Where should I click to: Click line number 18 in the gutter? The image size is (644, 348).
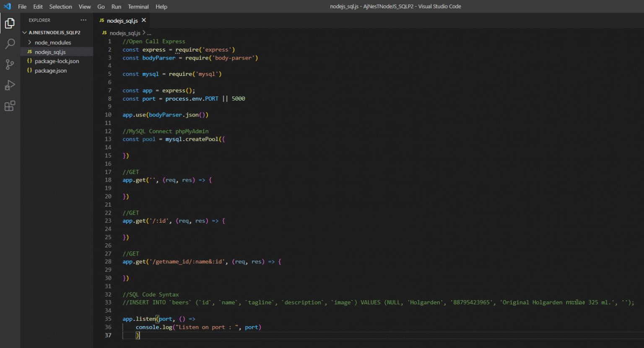tap(108, 180)
